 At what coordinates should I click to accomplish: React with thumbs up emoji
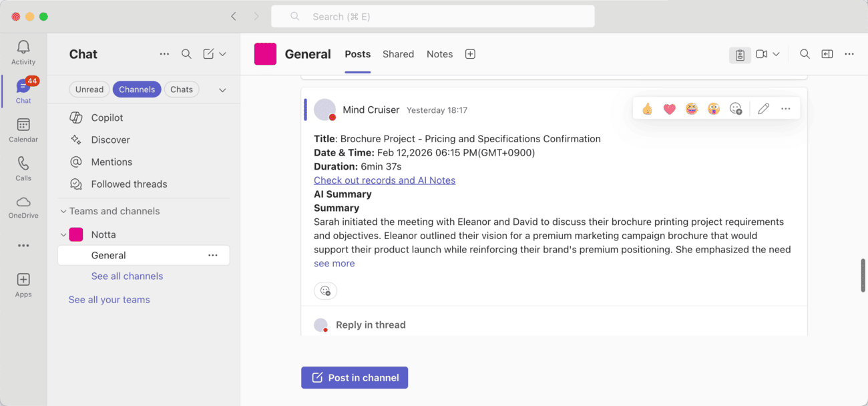(647, 109)
